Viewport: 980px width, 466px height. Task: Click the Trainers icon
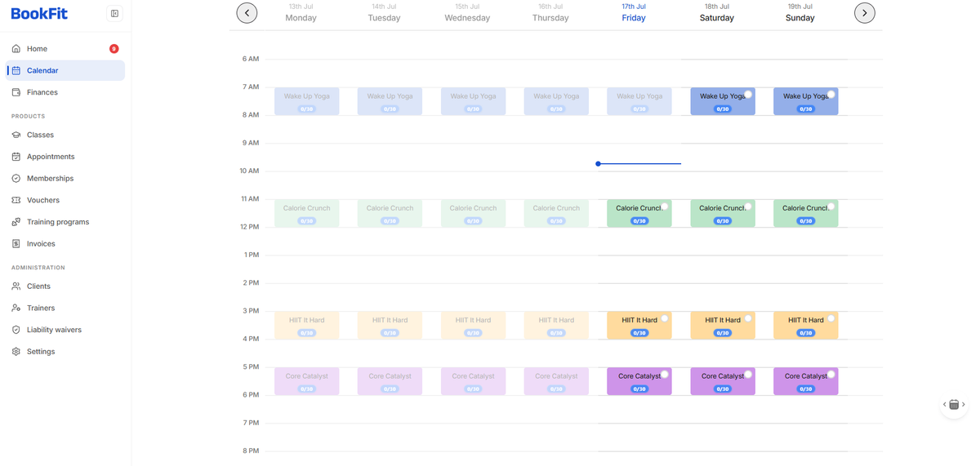[x=16, y=308]
